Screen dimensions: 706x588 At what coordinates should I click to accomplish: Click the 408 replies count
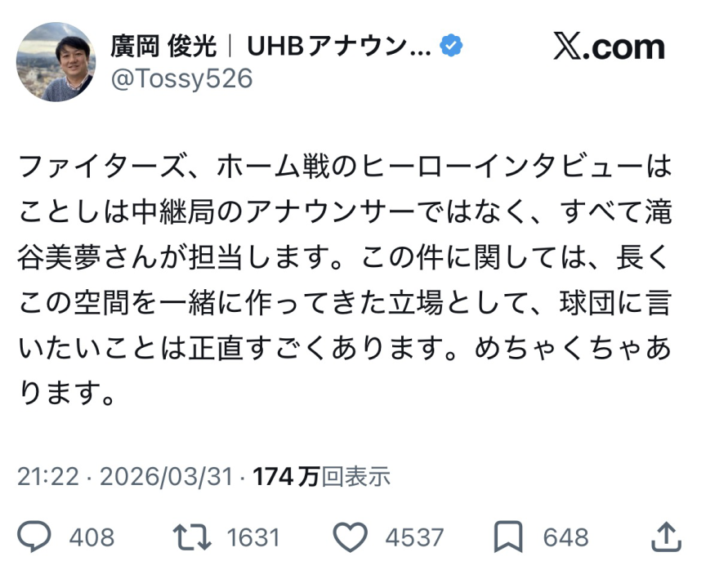tap(92, 537)
